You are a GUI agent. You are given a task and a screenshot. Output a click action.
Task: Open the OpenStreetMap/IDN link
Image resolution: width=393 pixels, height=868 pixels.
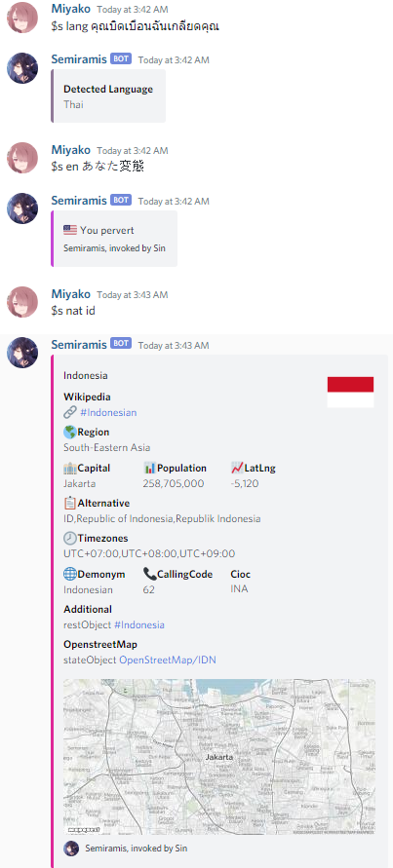pyautogui.click(x=168, y=660)
